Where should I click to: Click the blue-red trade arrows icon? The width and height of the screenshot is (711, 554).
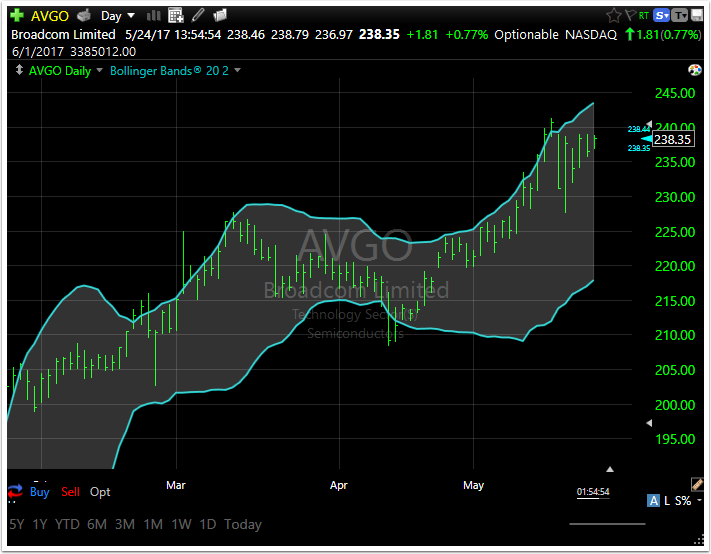(15, 491)
